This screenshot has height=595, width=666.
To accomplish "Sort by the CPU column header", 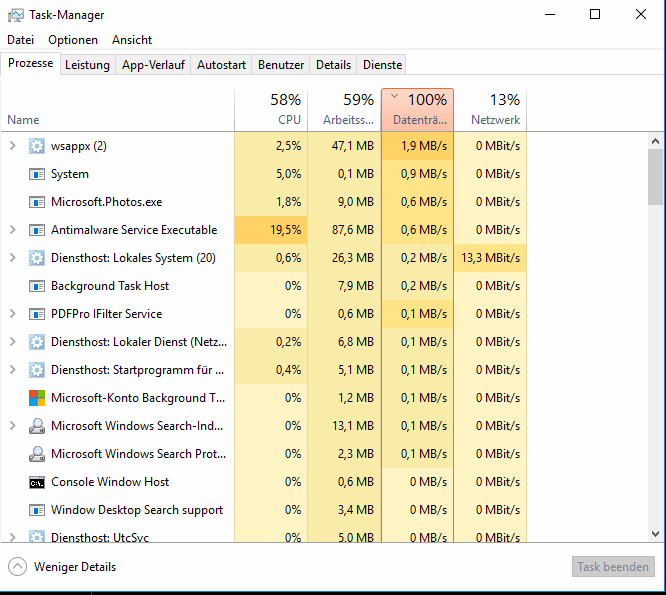I will [271, 110].
